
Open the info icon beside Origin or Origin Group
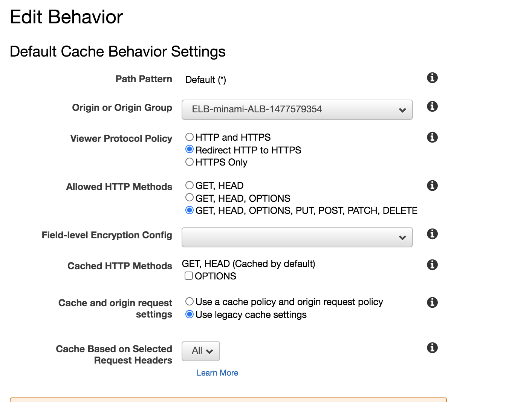click(432, 106)
